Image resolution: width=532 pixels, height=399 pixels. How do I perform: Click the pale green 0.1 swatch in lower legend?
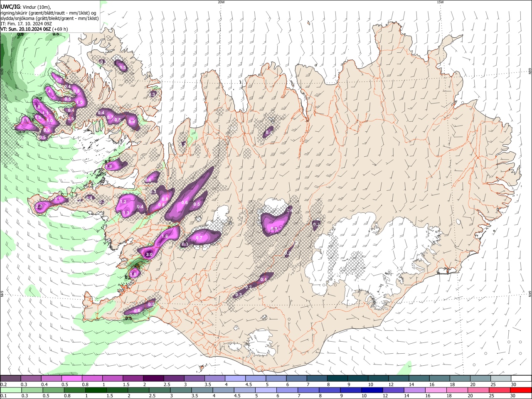[x=11, y=390]
